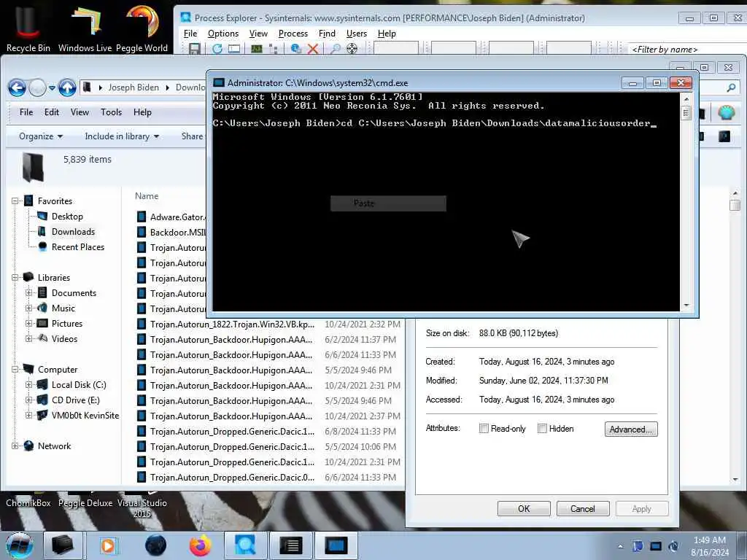Select CD Drive (E:) in tree
747x560 pixels.
click(x=75, y=400)
